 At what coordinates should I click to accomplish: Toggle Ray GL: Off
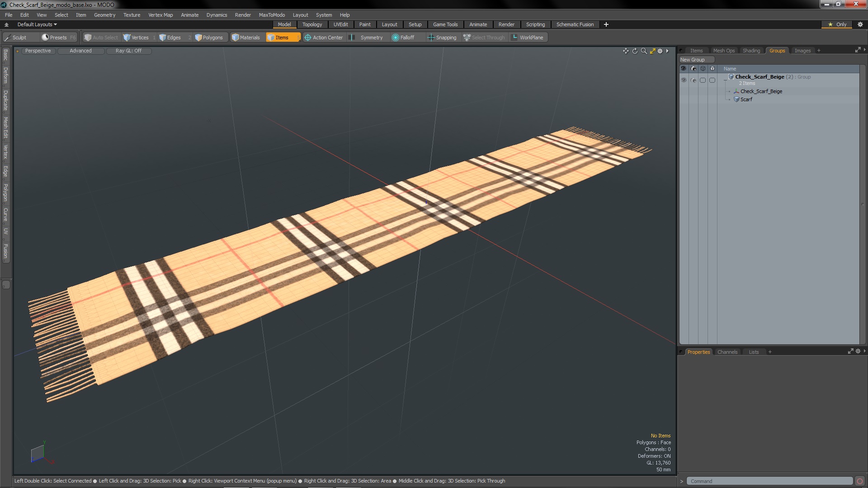tap(128, 51)
